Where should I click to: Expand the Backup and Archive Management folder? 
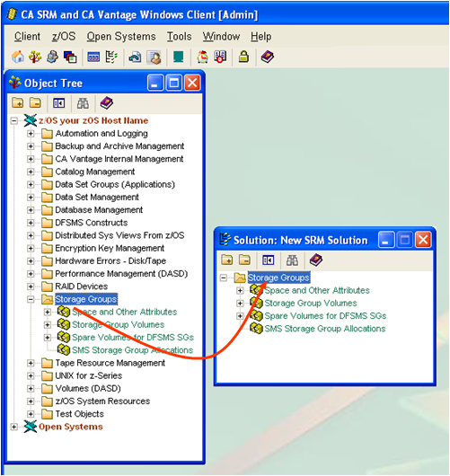(31, 146)
